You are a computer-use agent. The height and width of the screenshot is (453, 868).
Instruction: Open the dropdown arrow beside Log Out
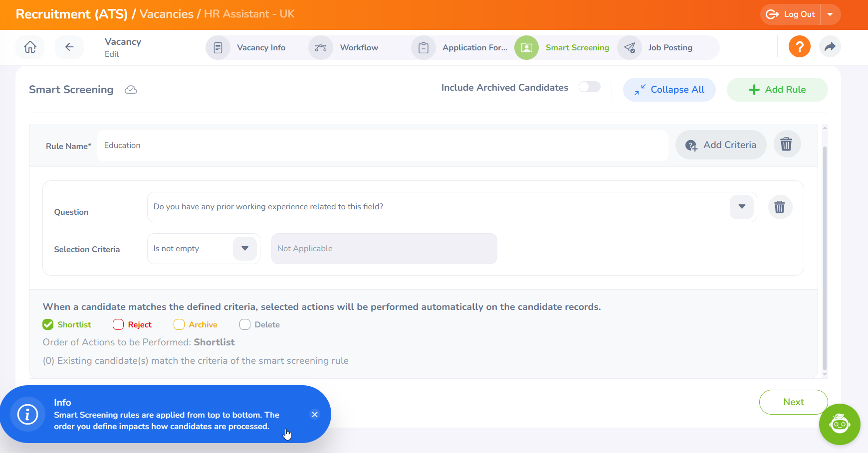point(830,14)
